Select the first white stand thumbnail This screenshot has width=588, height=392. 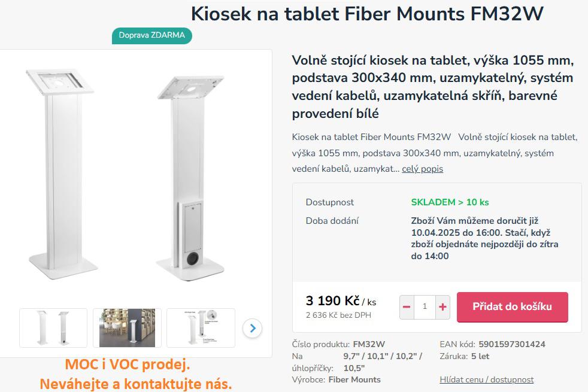click(x=53, y=327)
